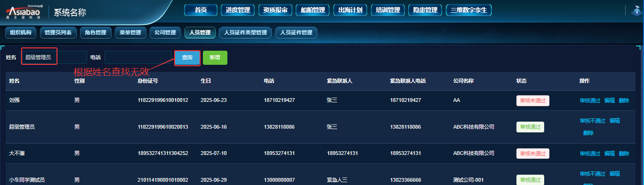Select the 三维数字孪生 navigation item
The height and width of the screenshot is (185, 644).
click(x=468, y=10)
